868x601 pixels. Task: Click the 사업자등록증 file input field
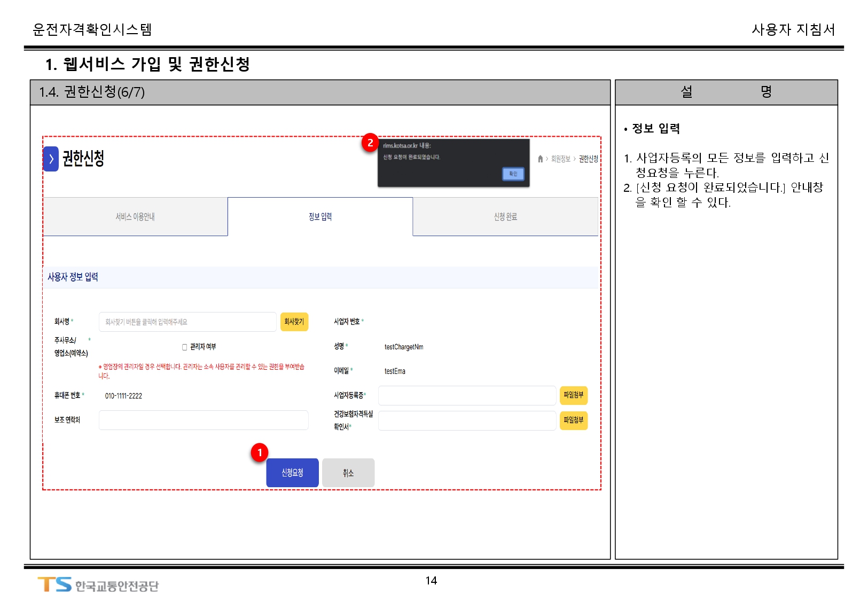pos(467,395)
